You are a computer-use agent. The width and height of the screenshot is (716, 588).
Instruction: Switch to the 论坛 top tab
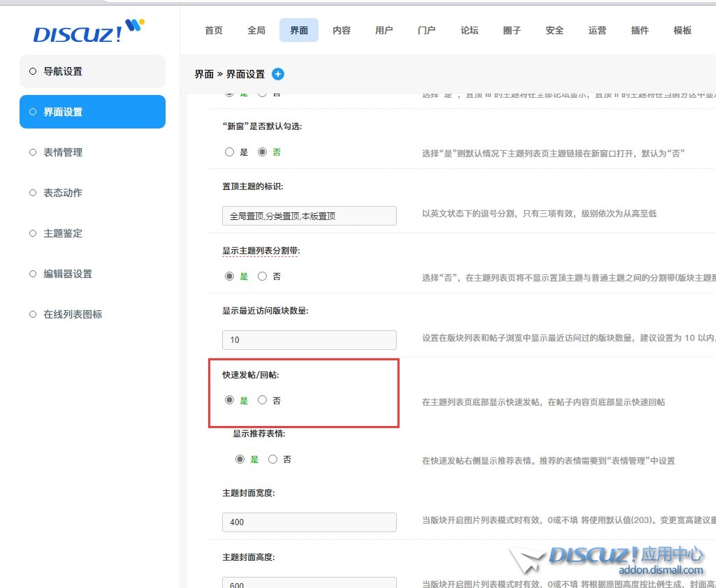[x=469, y=30]
